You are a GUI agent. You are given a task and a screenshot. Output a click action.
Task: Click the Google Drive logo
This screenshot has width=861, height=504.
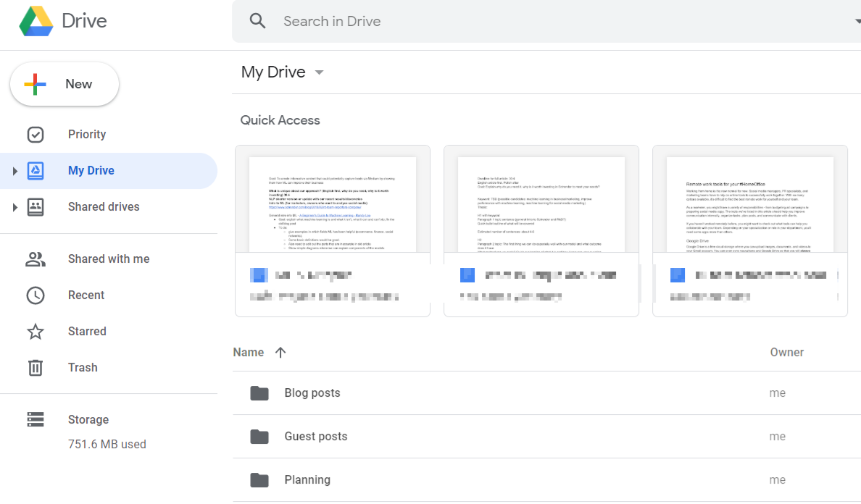pos(37,21)
